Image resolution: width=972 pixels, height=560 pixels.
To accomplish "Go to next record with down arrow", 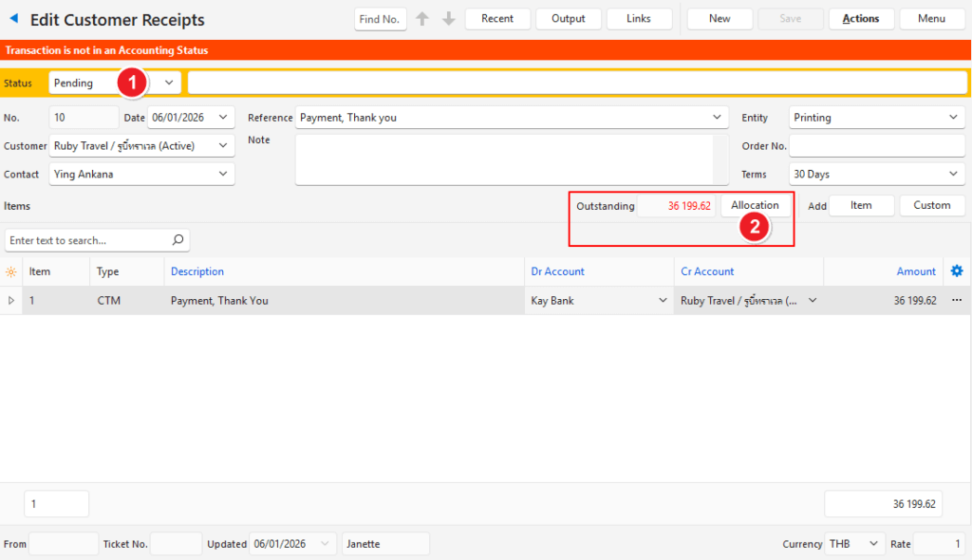I will [x=449, y=19].
